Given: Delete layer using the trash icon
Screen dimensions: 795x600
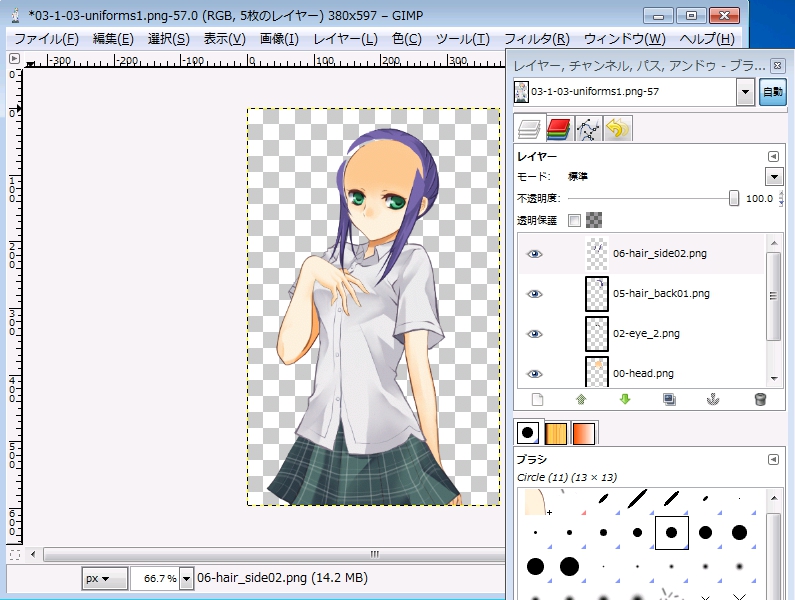Looking at the screenshot, I should [x=760, y=400].
